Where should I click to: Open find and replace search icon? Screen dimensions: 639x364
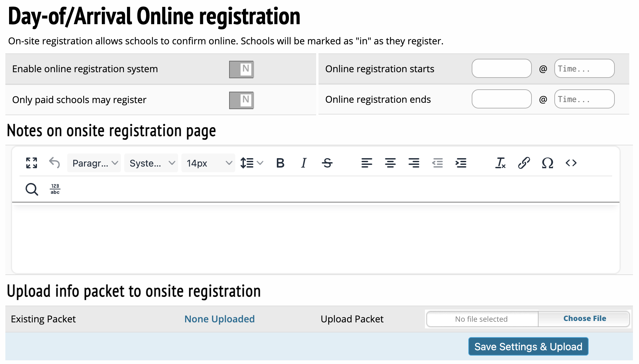[x=32, y=189]
